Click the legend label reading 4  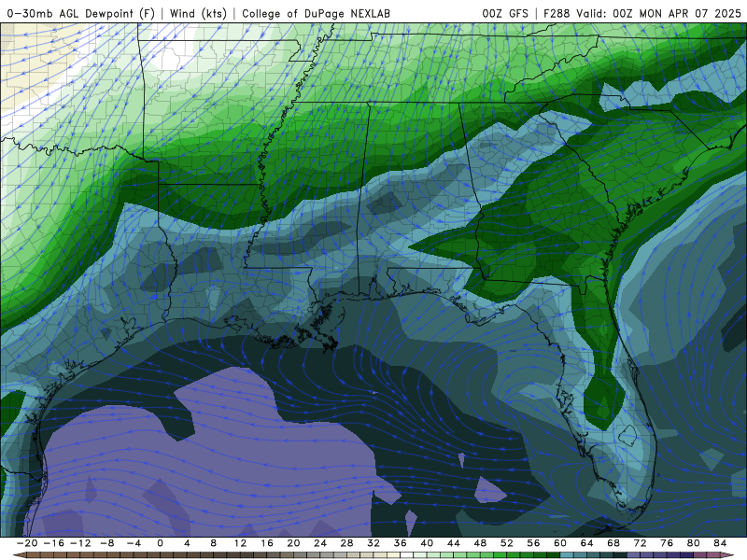[x=187, y=543]
